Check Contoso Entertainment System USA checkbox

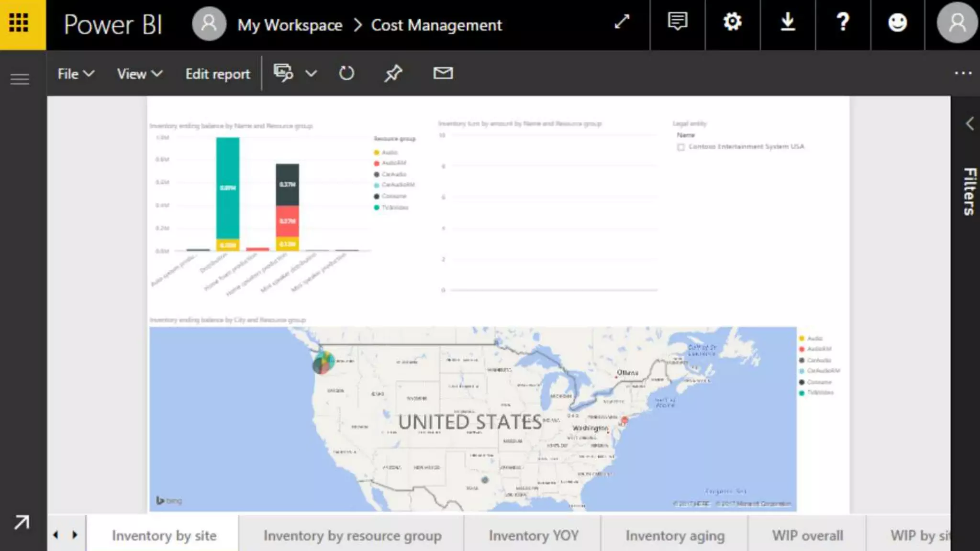click(681, 147)
